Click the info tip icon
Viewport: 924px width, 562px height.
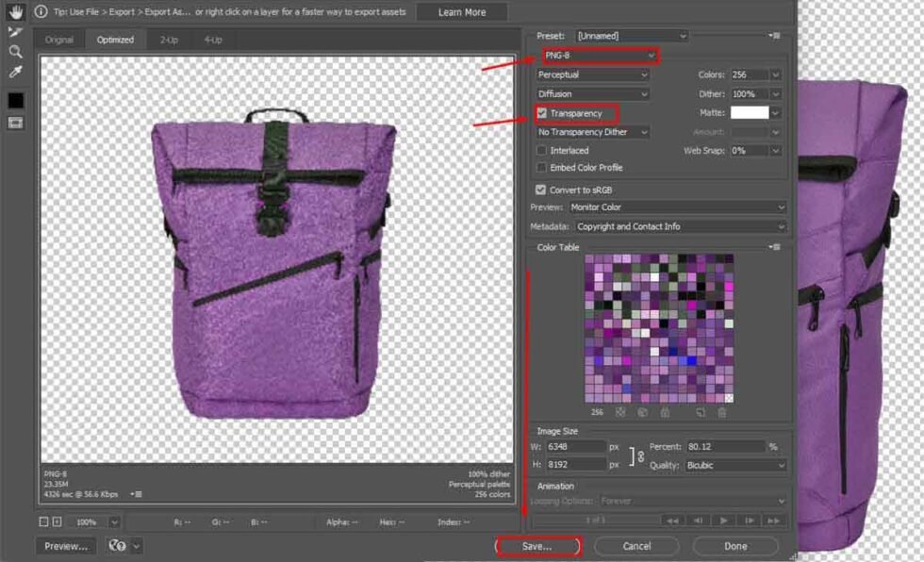point(41,11)
